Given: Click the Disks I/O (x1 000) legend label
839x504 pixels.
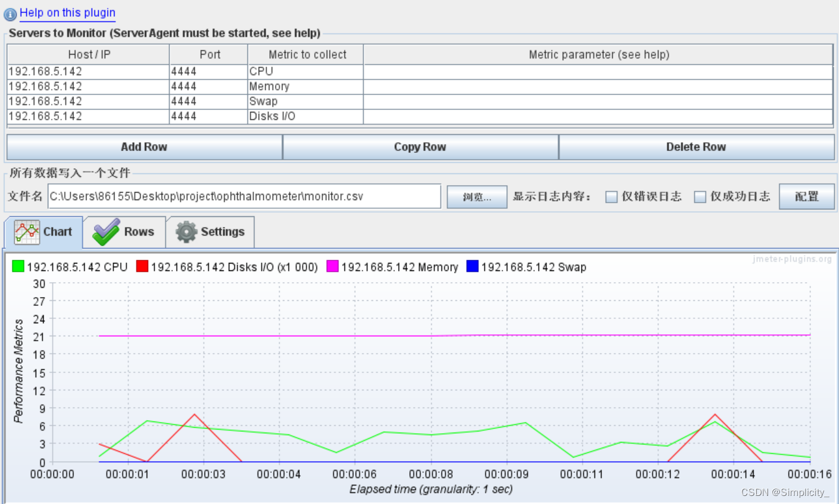Looking at the screenshot, I should point(234,267).
